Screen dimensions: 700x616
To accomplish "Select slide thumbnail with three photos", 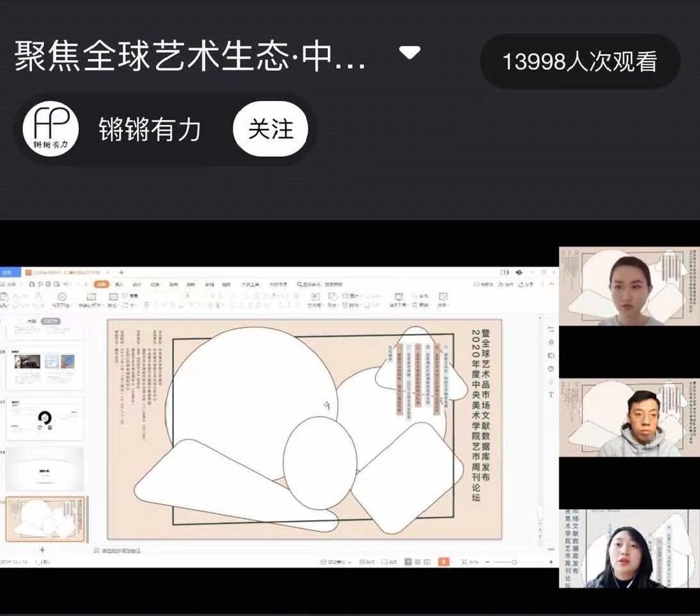I will pyautogui.click(x=44, y=369).
